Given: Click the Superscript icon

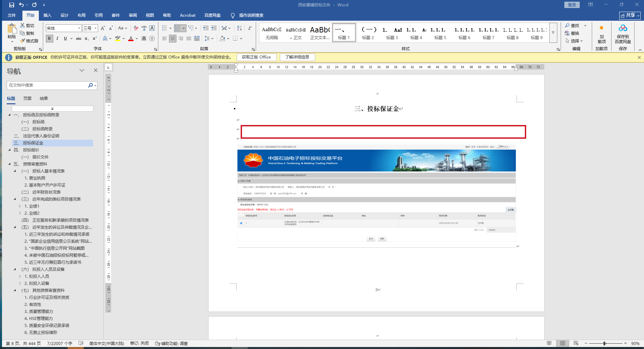Looking at the screenshot, I should 95,39.
